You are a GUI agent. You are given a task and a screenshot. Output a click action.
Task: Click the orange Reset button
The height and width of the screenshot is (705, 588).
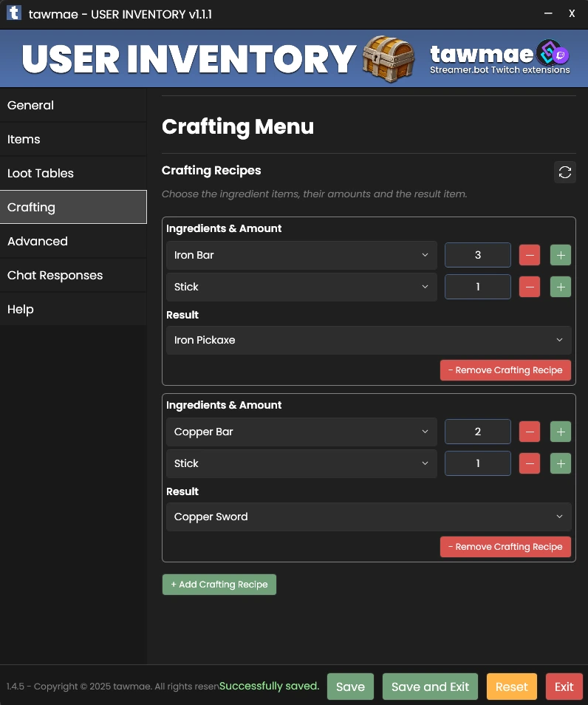511,687
